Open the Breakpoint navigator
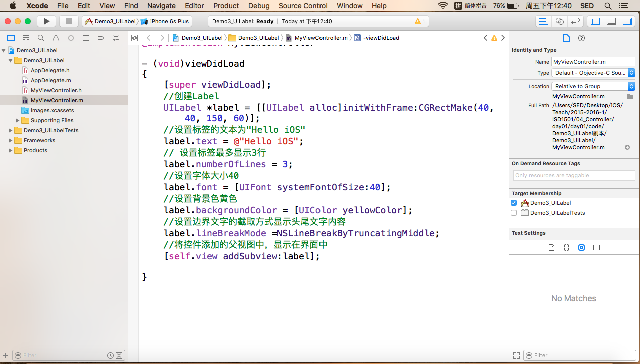 pos(101,38)
